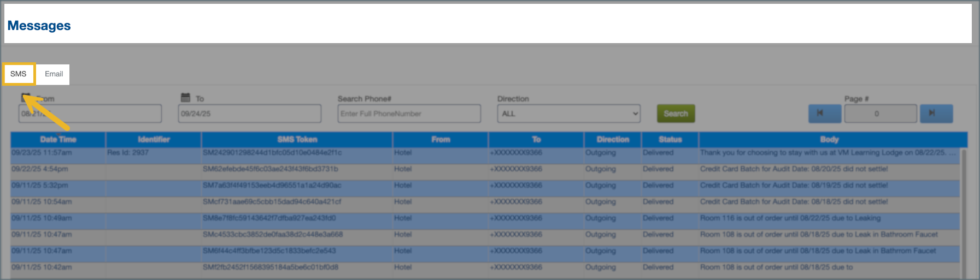The width and height of the screenshot is (980, 280).
Task: Click the SMS Token column header
Action: [x=297, y=140]
